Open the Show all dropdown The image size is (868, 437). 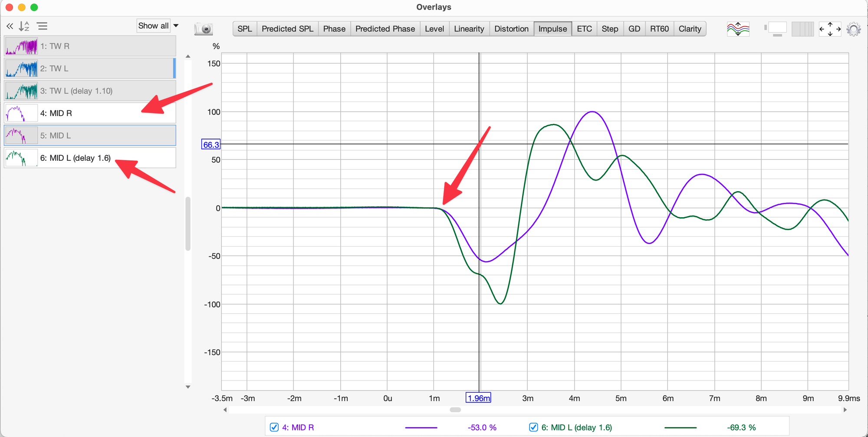click(x=158, y=26)
